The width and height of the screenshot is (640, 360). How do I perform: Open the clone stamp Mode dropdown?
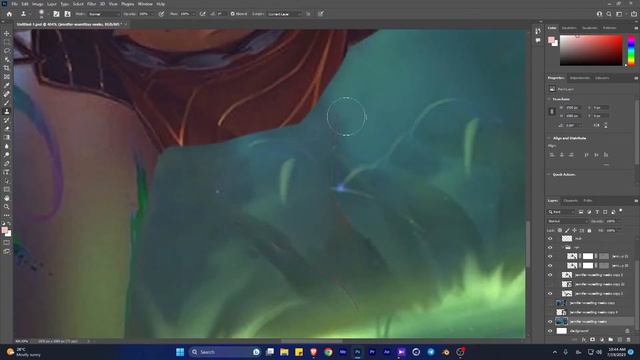tap(104, 14)
